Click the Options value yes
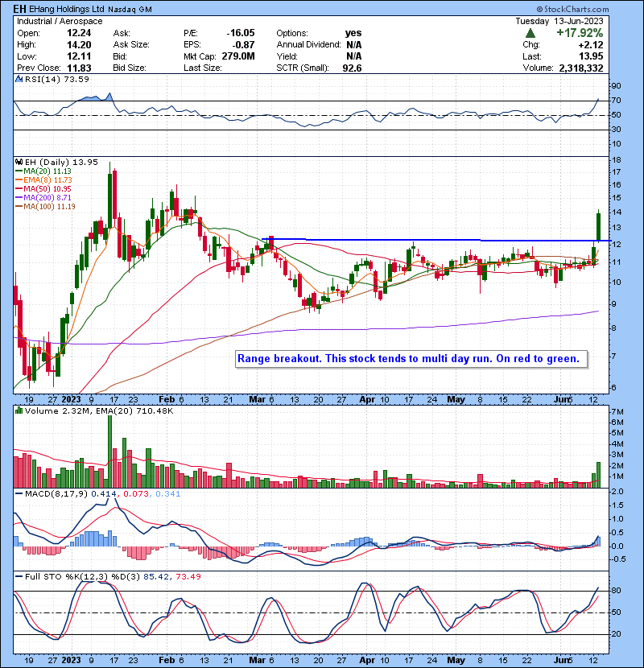Image resolution: width=644 pixels, height=668 pixels. (x=353, y=33)
